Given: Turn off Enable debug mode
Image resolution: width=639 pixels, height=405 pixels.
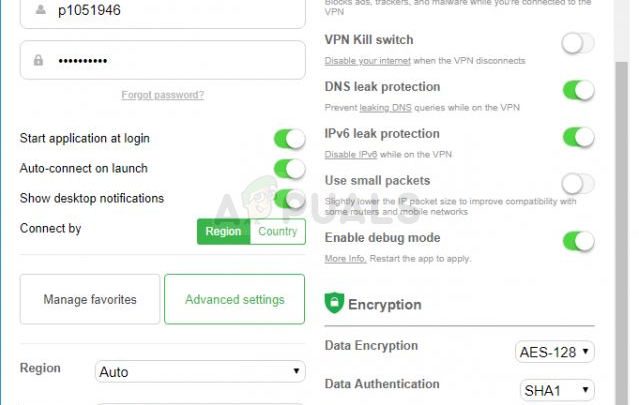Looking at the screenshot, I should pos(578,241).
